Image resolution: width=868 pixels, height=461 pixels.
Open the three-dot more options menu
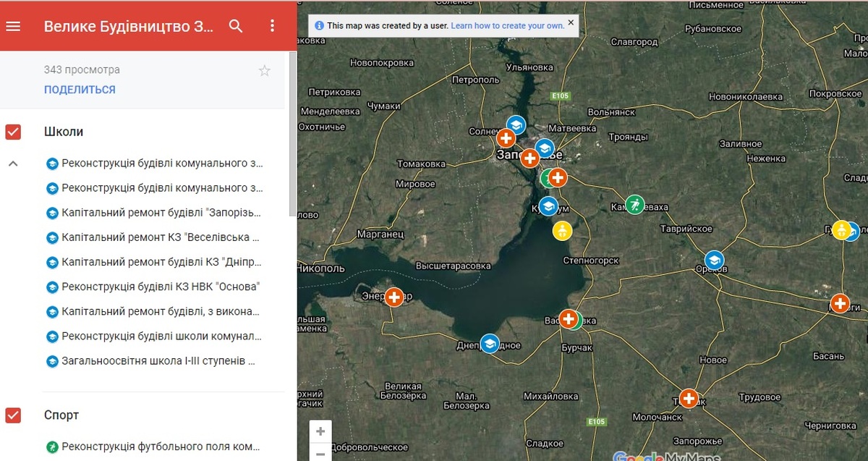point(272,26)
